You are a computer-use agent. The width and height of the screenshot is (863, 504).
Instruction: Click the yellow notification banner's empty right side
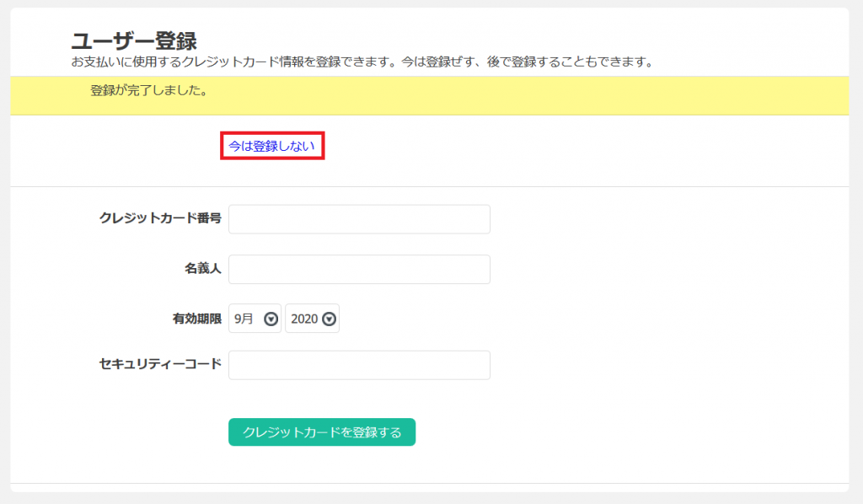tap(632, 95)
